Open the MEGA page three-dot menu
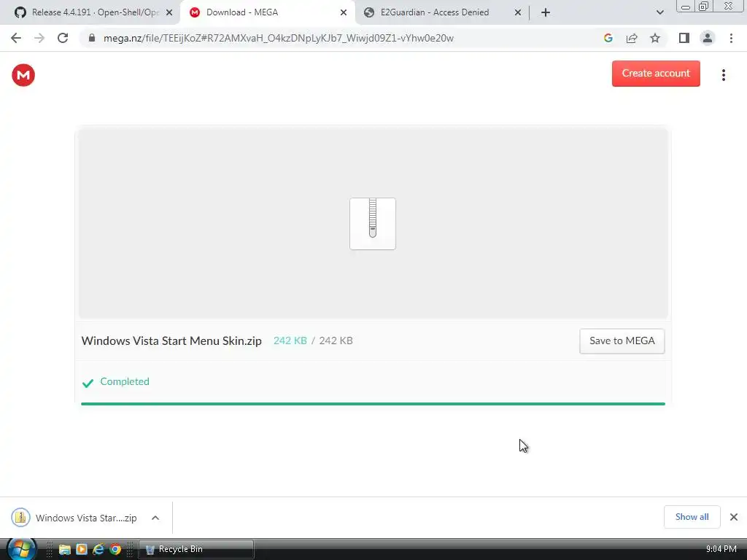This screenshot has height=560, width=747. (x=723, y=75)
